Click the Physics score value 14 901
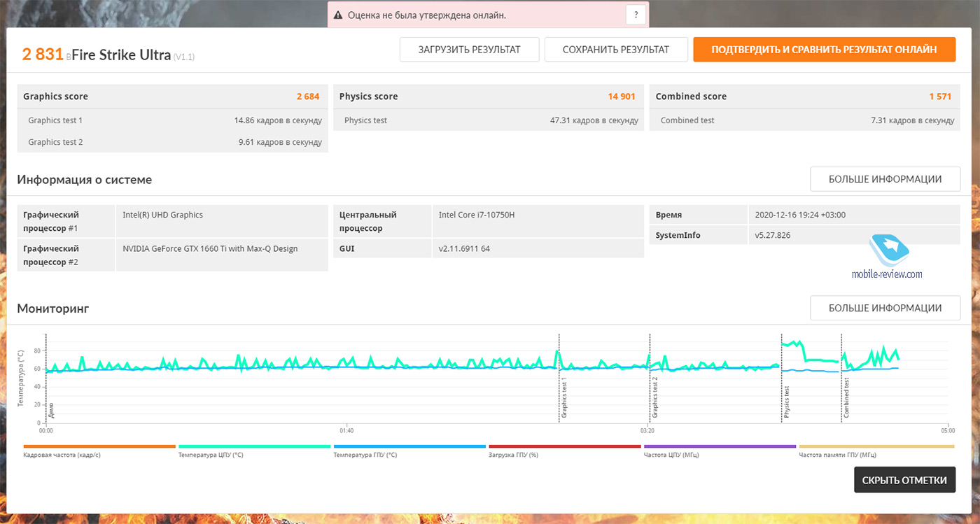The width and height of the screenshot is (980, 524). click(622, 97)
